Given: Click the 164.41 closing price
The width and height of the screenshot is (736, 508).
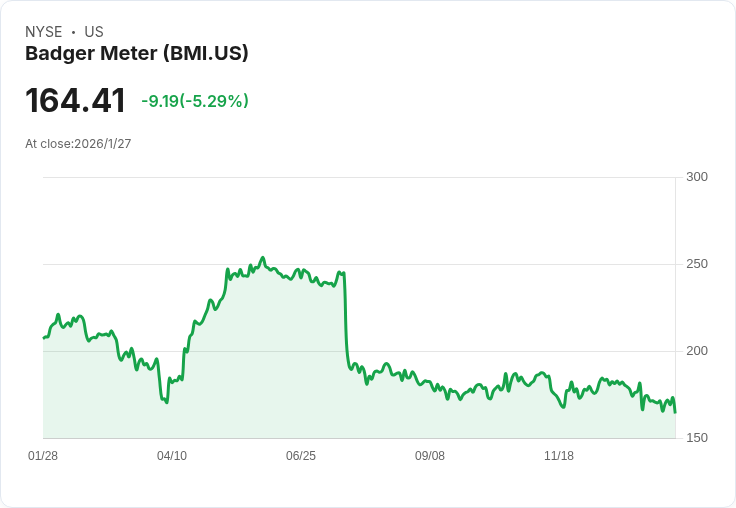Looking at the screenshot, I should pos(75,101).
